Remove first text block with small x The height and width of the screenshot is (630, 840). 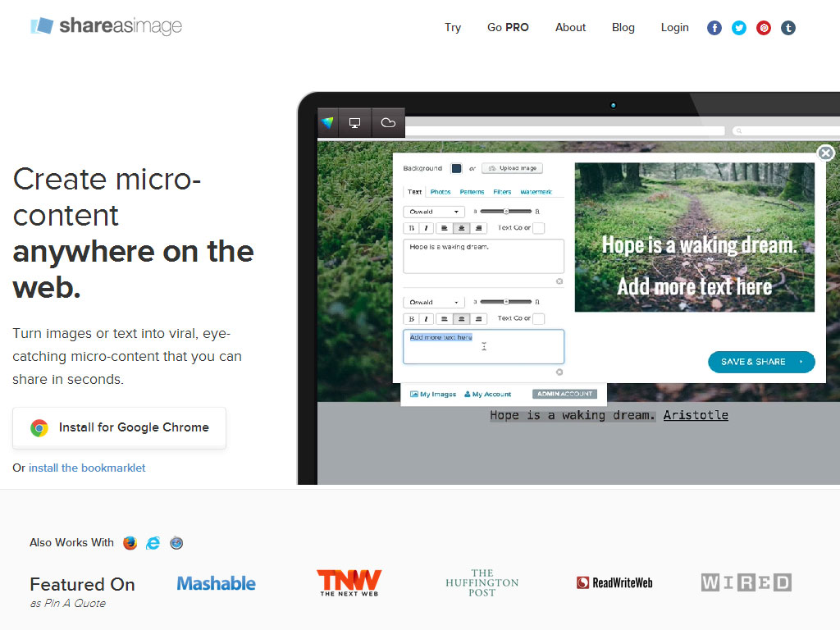click(x=559, y=281)
